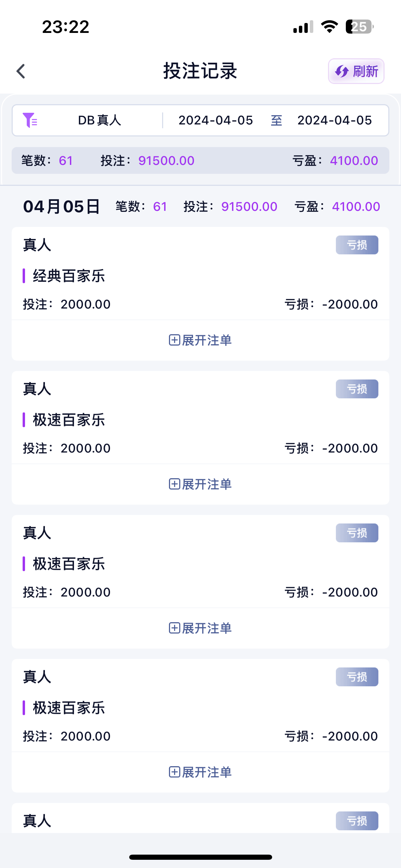401x868 pixels.
Task: Tap plus icon on third 展开注单
Action: (174, 628)
